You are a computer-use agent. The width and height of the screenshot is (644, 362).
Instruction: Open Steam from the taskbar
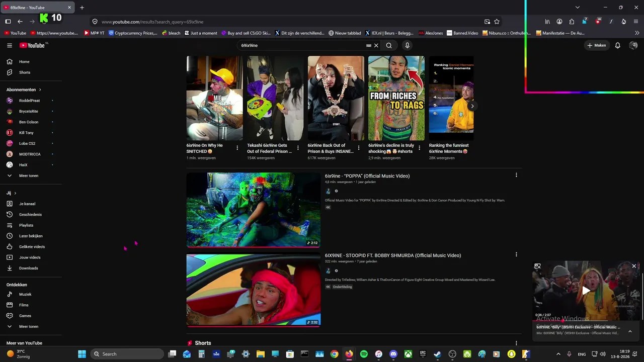click(x=437, y=354)
